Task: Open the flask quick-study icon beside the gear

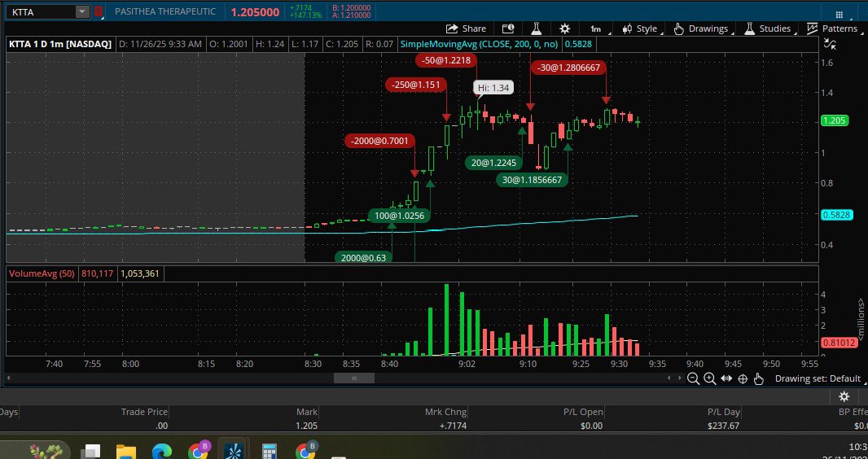Action: (536, 28)
